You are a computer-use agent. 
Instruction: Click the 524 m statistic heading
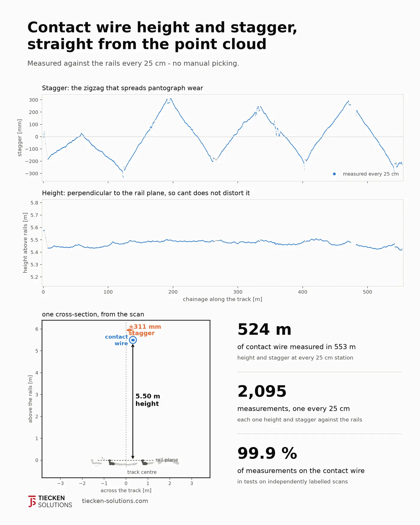[x=264, y=330]
